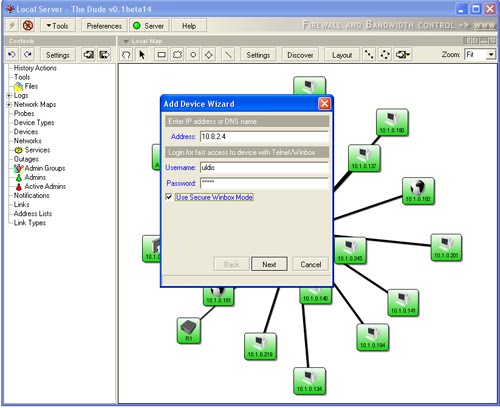Select Files in the Contents tree

pyautogui.click(x=31, y=86)
